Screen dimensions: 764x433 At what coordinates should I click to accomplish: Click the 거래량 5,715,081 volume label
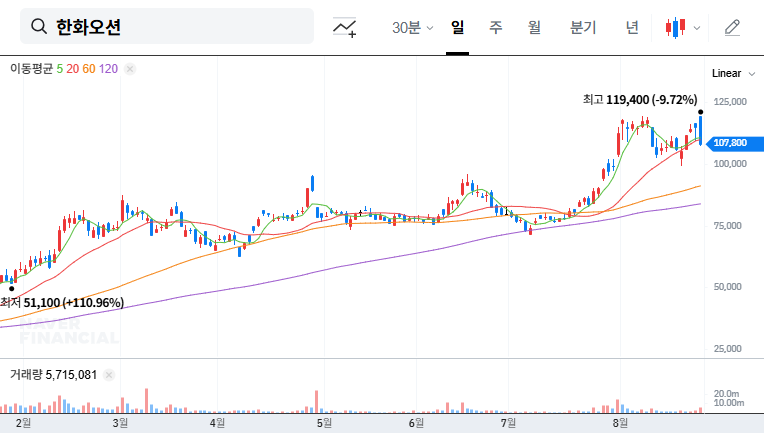(x=54, y=375)
